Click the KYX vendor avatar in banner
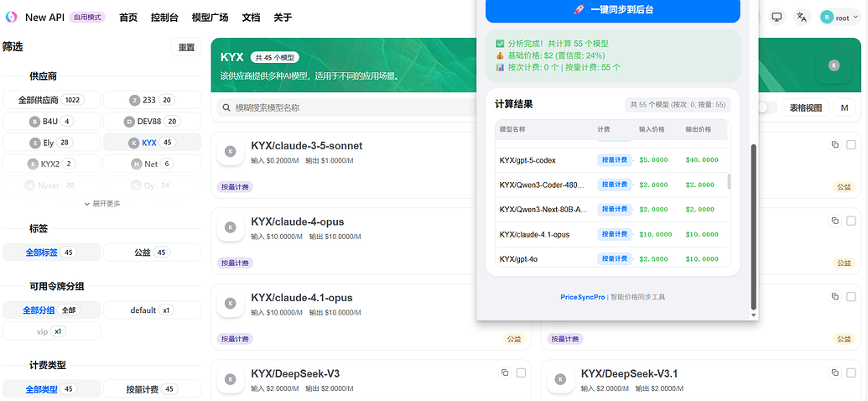This screenshot has width=868, height=401. click(834, 65)
